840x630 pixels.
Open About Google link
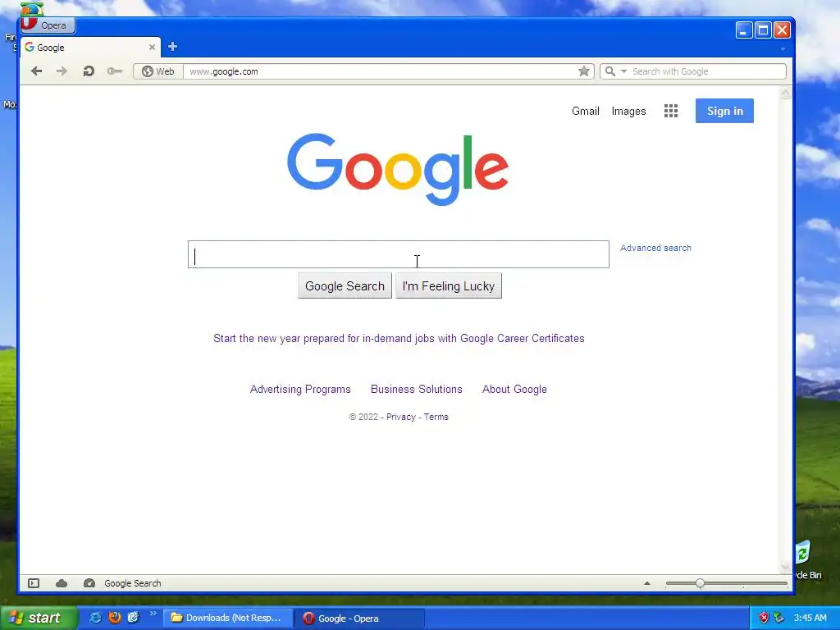click(514, 390)
